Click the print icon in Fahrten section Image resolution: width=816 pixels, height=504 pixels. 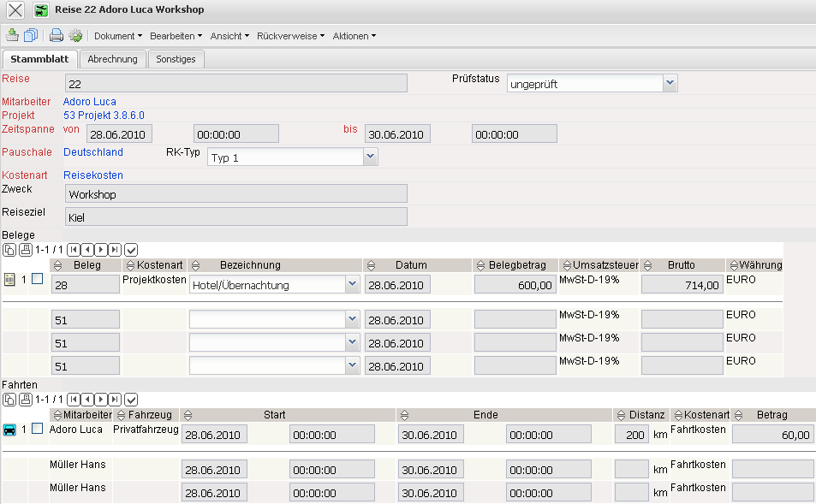tap(24, 400)
